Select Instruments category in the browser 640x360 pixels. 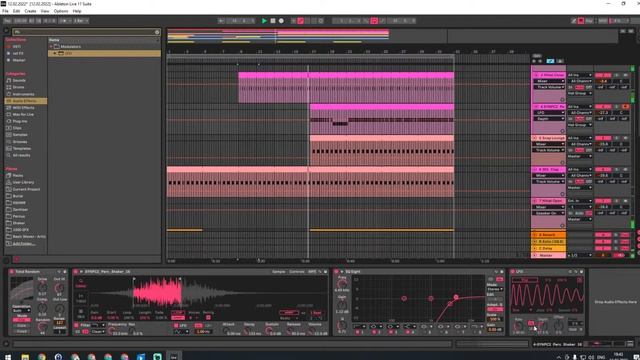tap(23, 94)
